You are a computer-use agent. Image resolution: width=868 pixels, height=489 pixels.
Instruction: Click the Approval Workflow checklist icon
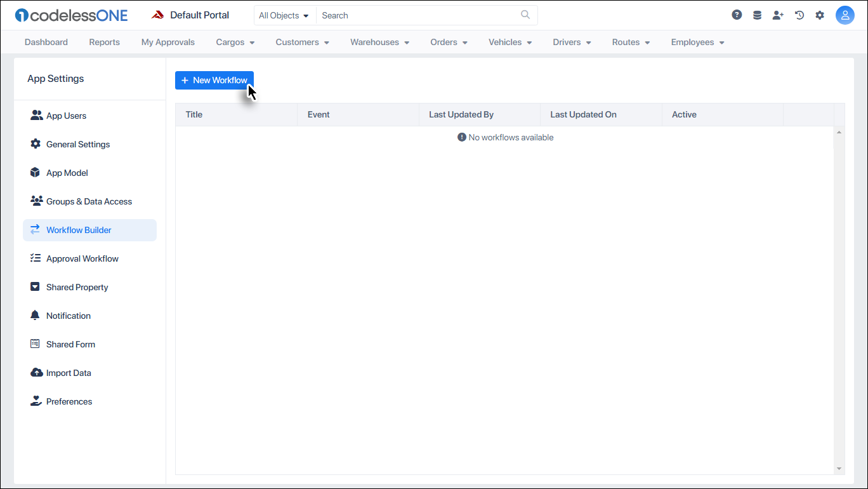click(x=36, y=258)
